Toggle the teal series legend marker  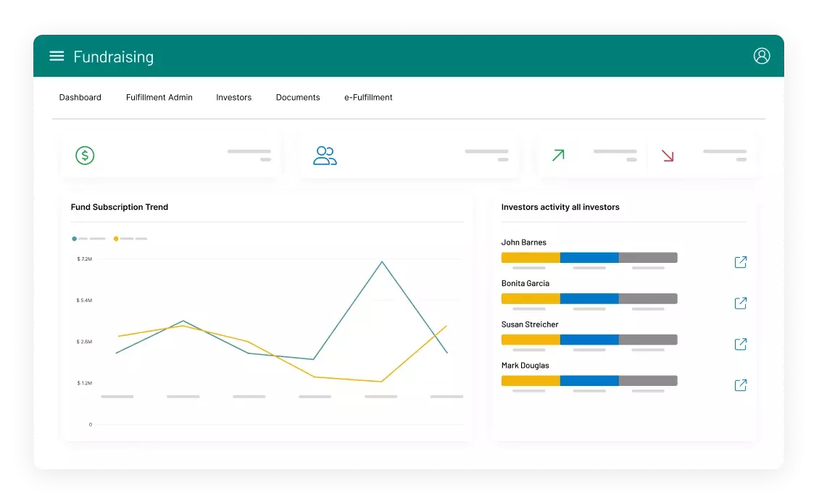75,238
